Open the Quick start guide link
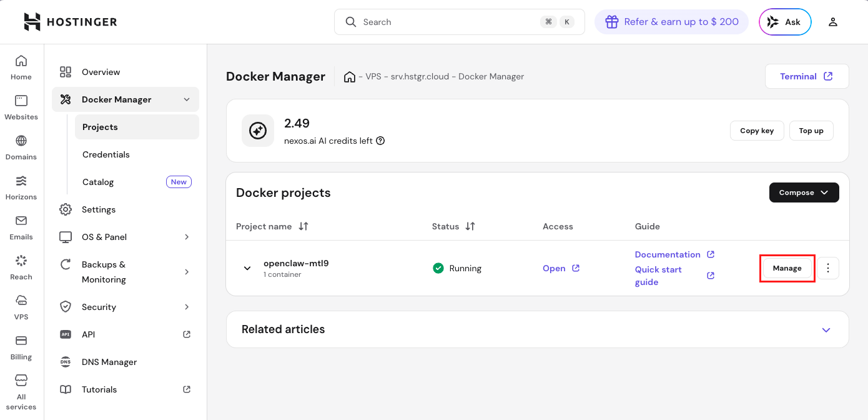 point(658,275)
